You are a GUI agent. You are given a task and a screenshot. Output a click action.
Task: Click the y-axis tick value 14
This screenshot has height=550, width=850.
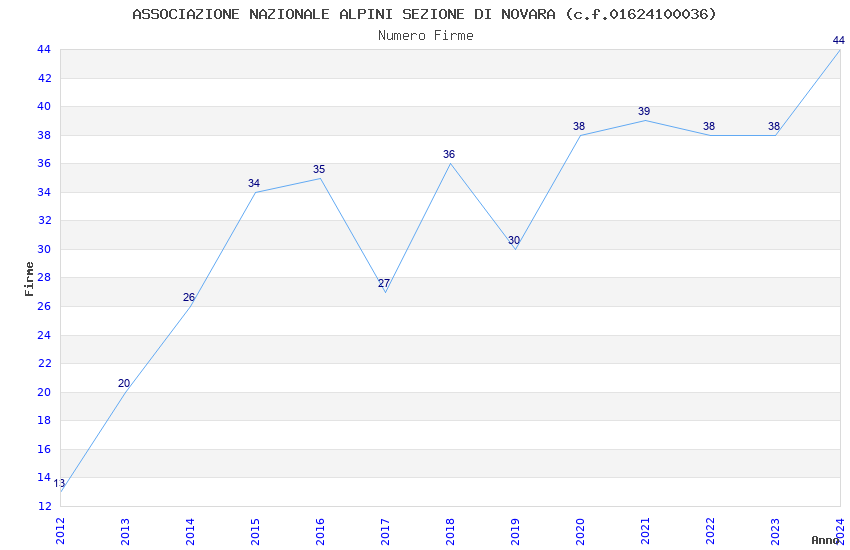click(x=44, y=477)
